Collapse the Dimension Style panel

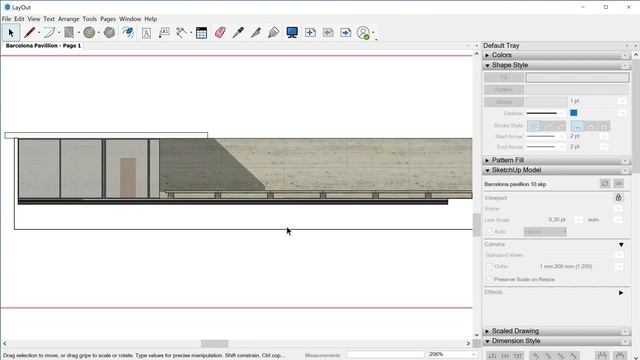tap(487, 341)
